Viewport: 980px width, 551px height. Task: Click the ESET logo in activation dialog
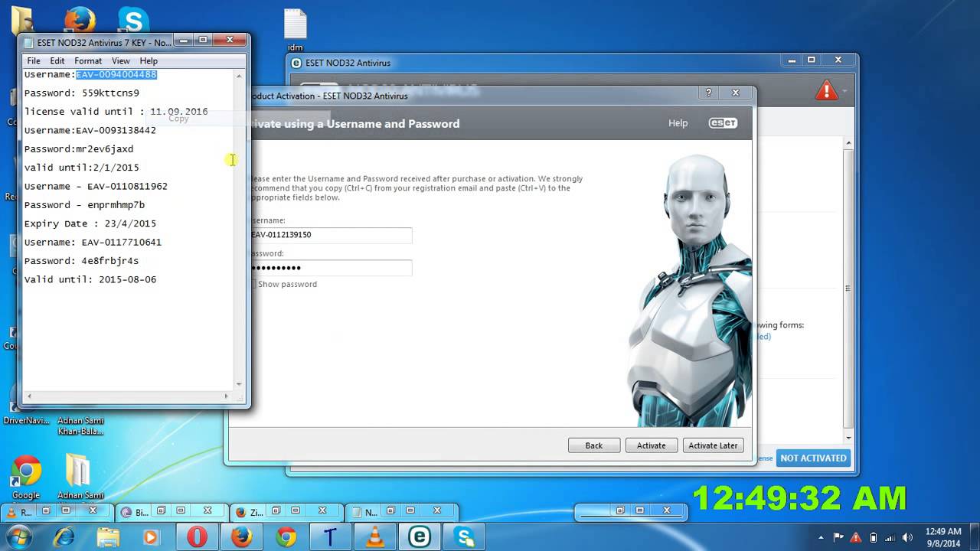click(x=723, y=123)
